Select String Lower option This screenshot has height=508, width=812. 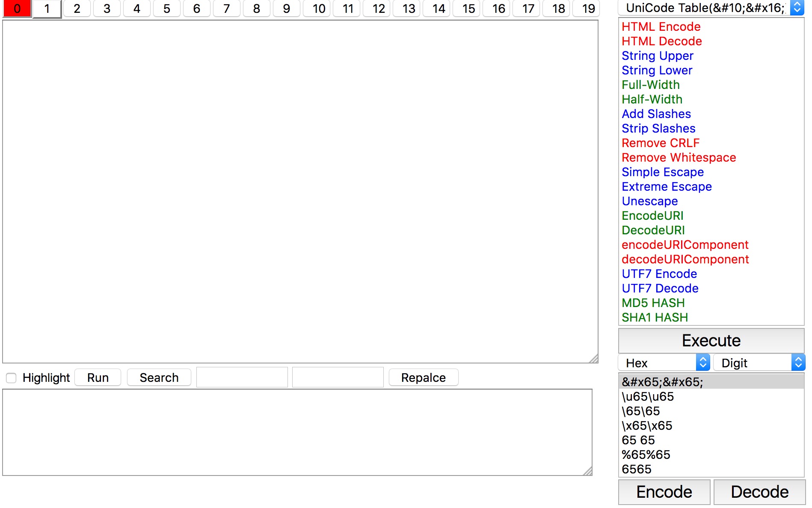tap(711, 70)
